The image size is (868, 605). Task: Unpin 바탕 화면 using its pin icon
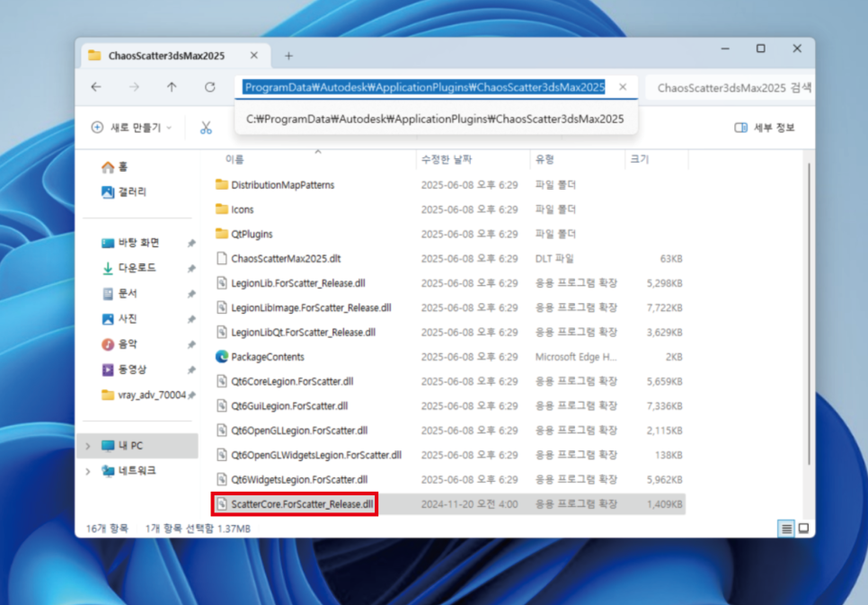(x=191, y=244)
